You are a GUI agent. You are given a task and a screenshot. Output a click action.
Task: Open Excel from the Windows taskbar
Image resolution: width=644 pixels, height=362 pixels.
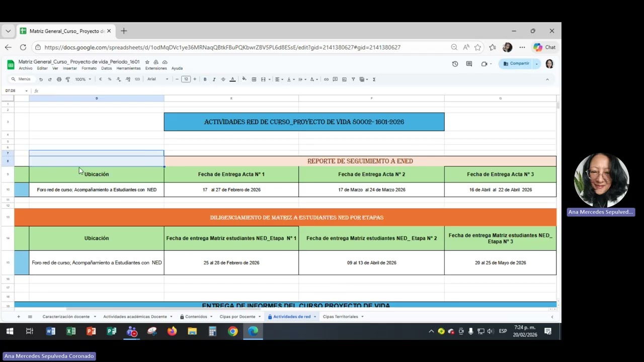tap(71, 331)
